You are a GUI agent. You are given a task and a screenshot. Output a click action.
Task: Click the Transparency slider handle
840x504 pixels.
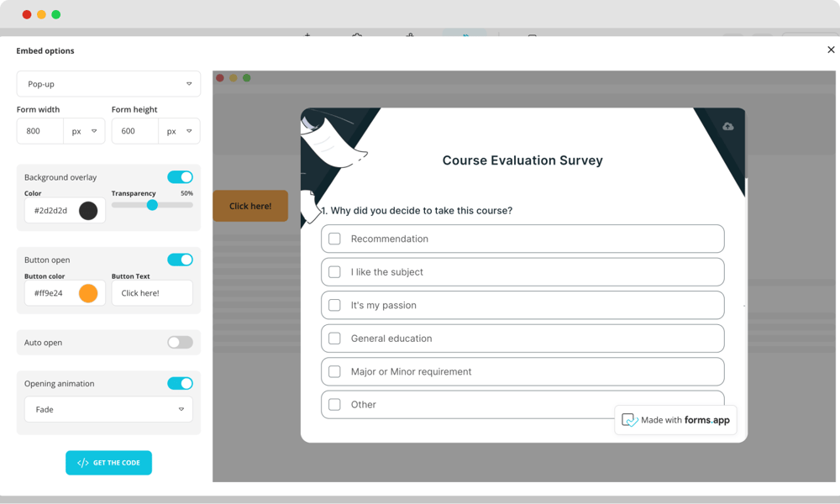pos(152,205)
